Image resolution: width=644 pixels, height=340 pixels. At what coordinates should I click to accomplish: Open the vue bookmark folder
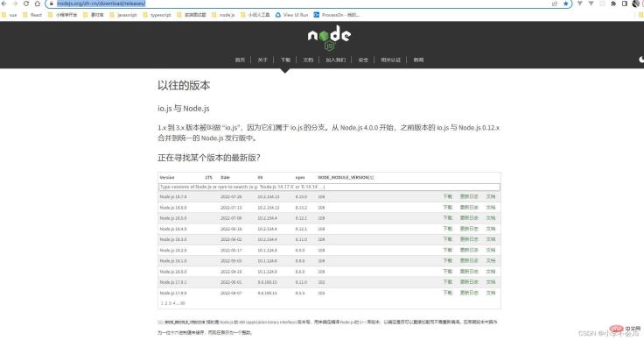pos(10,15)
